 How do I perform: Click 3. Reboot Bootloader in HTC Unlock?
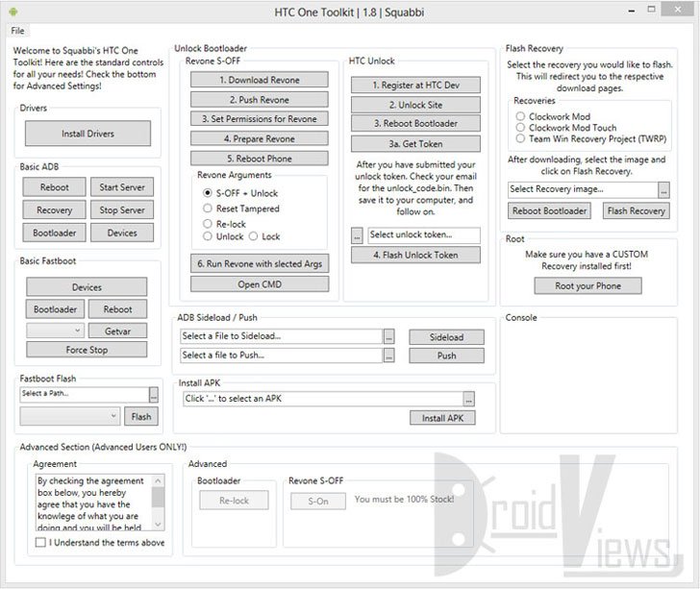click(415, 123)
